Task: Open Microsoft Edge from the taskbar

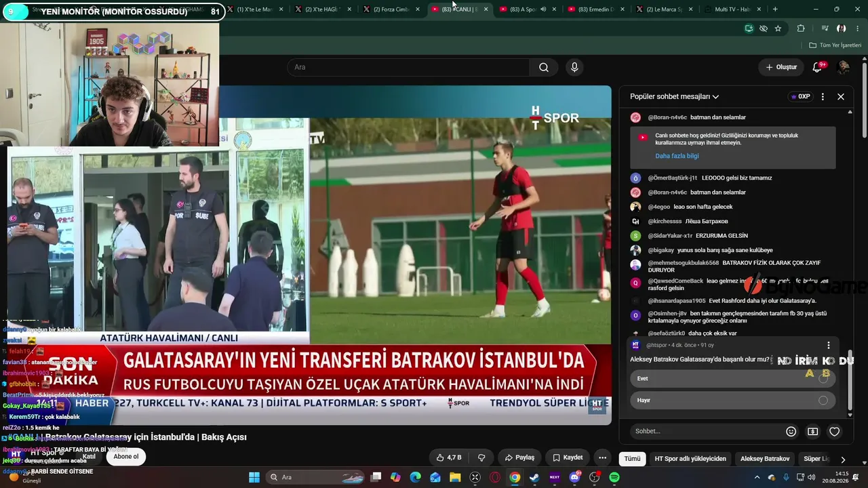Action: pos(415,477)
